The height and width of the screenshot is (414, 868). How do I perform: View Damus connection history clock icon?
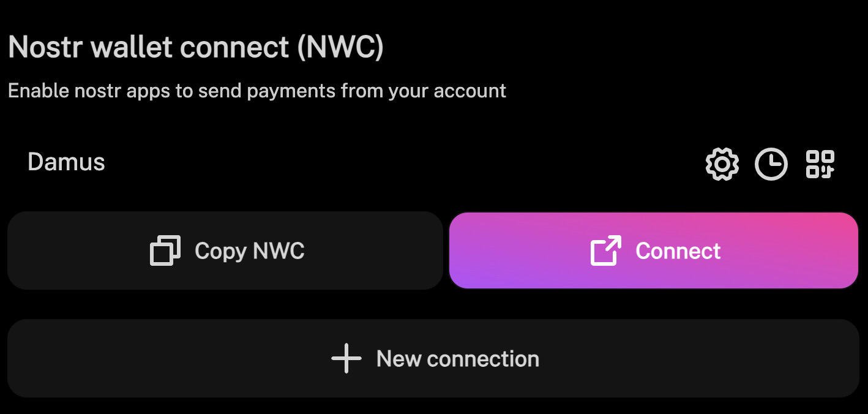point(771,164)
